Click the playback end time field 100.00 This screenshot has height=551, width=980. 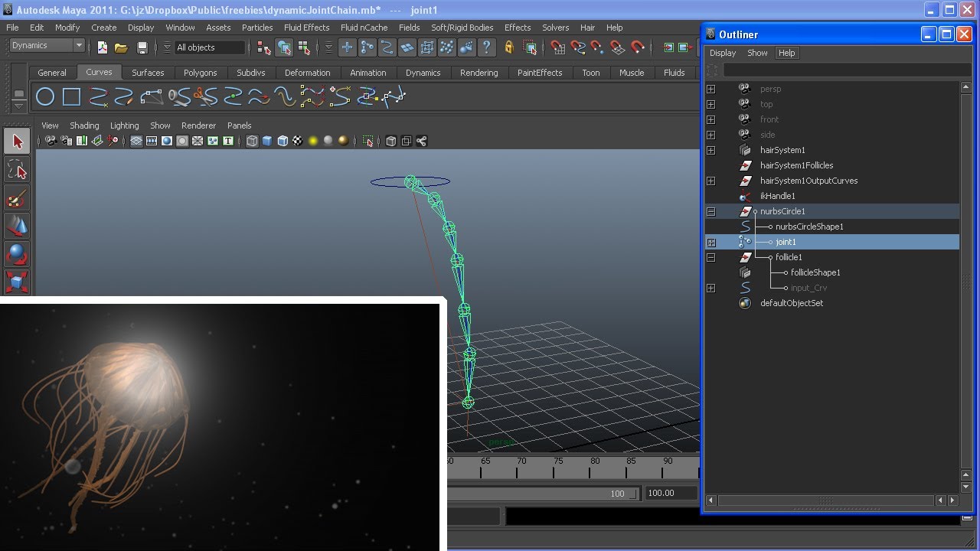(670, 493)
